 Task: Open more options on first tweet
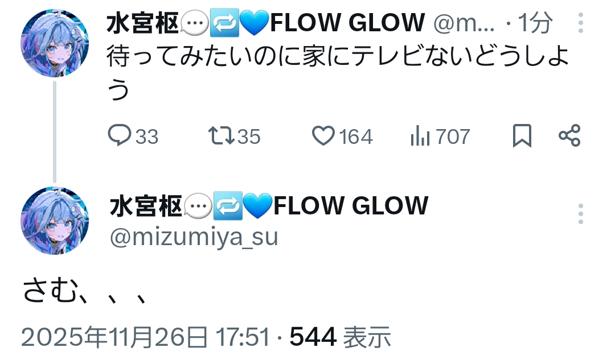coord(581,23)
